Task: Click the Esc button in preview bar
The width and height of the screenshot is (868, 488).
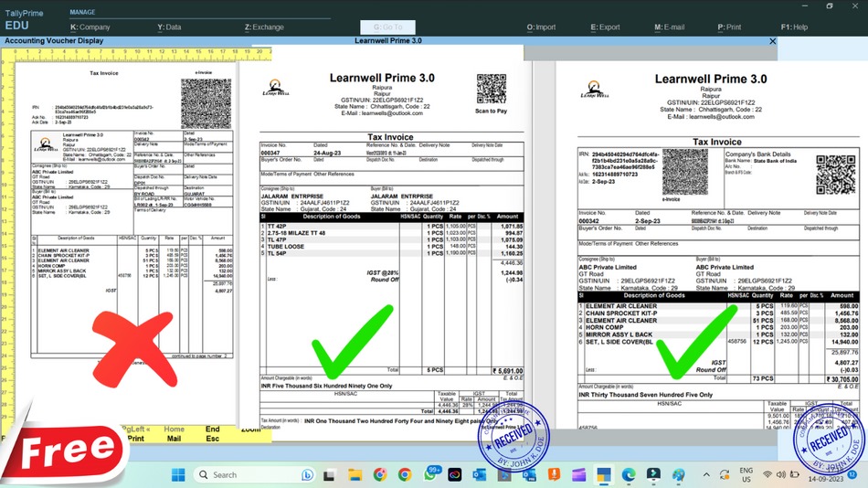Action: click(212, 439)
